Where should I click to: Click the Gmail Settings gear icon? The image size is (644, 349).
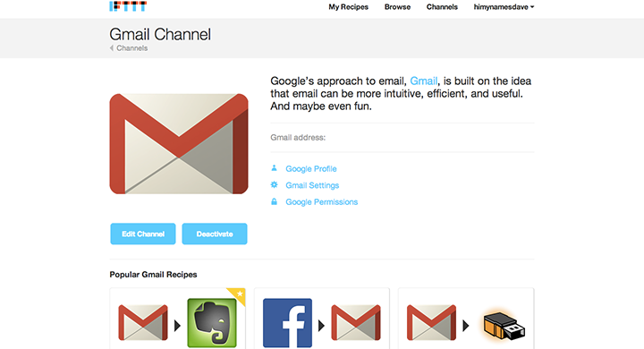point(274,184)
